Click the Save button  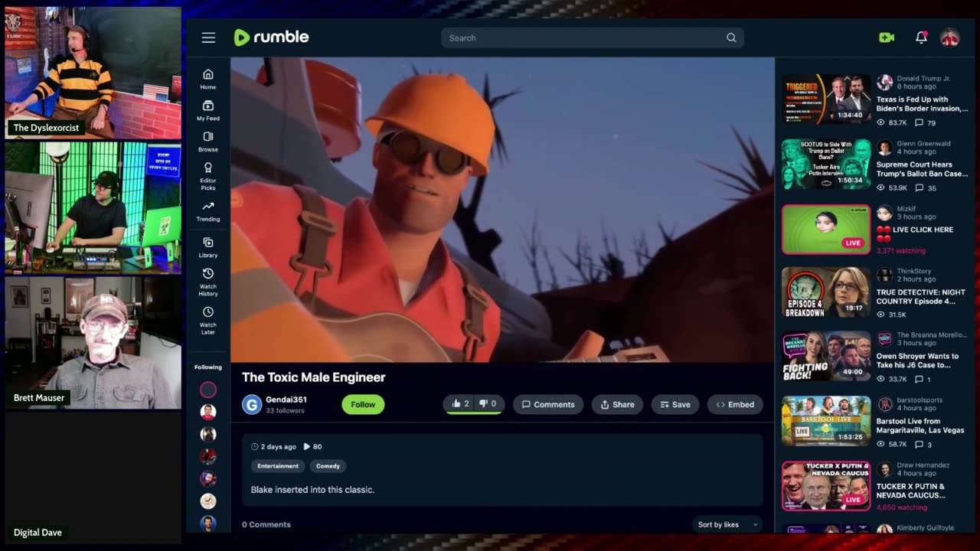click(675, 405)
